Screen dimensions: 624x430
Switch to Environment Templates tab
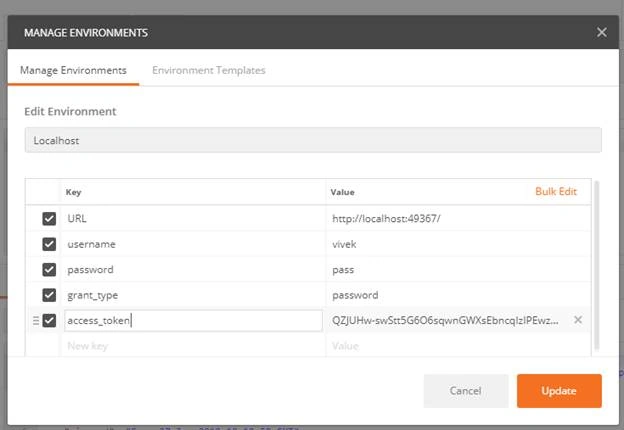tap(209, 70)
